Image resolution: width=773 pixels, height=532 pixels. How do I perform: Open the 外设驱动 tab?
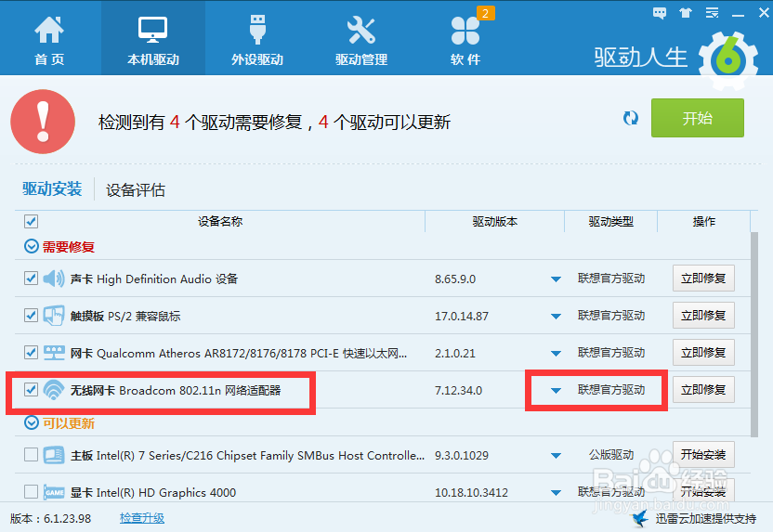pyautogui.click(x=257, y=39)
